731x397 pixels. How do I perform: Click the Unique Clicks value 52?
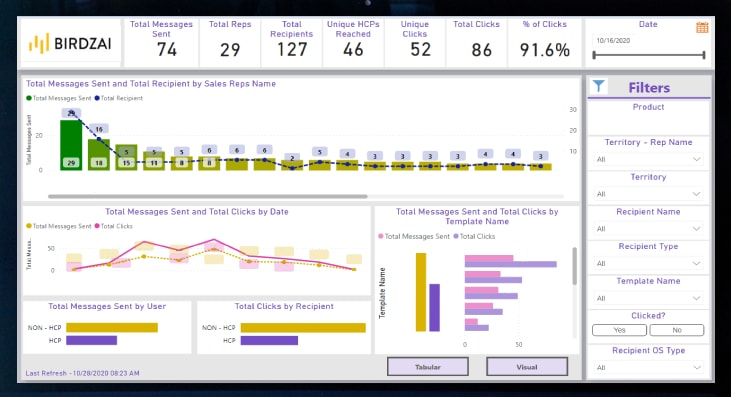(x=420, y=49)
